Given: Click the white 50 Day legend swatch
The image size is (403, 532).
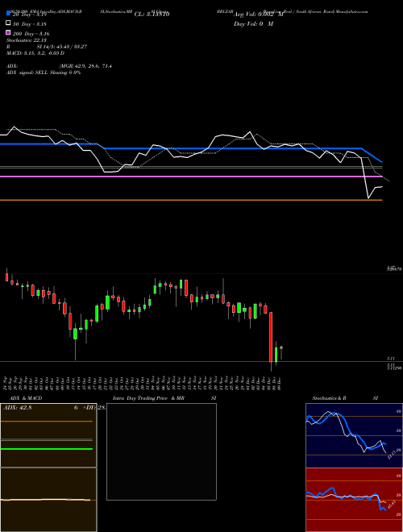Looking at the screenshot, I should point(8,23).
